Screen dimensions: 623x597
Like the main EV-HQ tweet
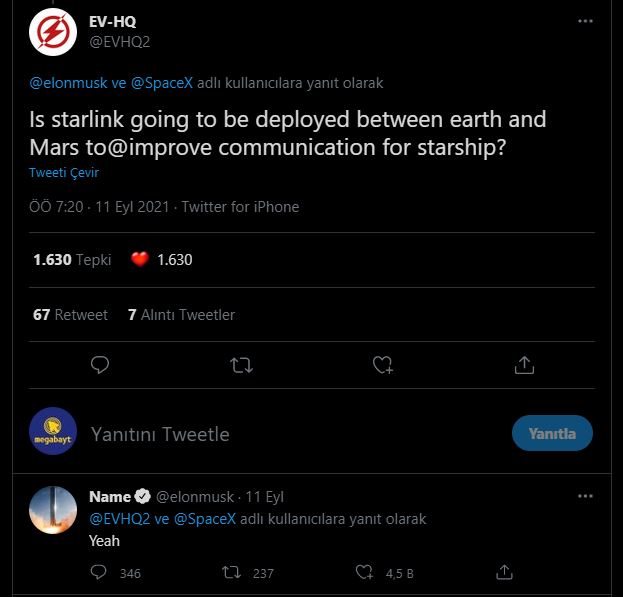pos(383,365)
